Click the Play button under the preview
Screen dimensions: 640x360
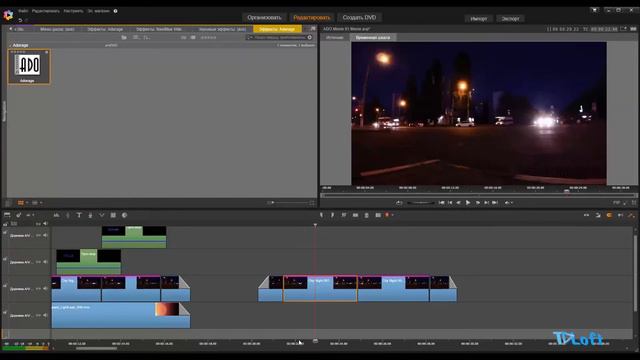click(x=468, y=202)
